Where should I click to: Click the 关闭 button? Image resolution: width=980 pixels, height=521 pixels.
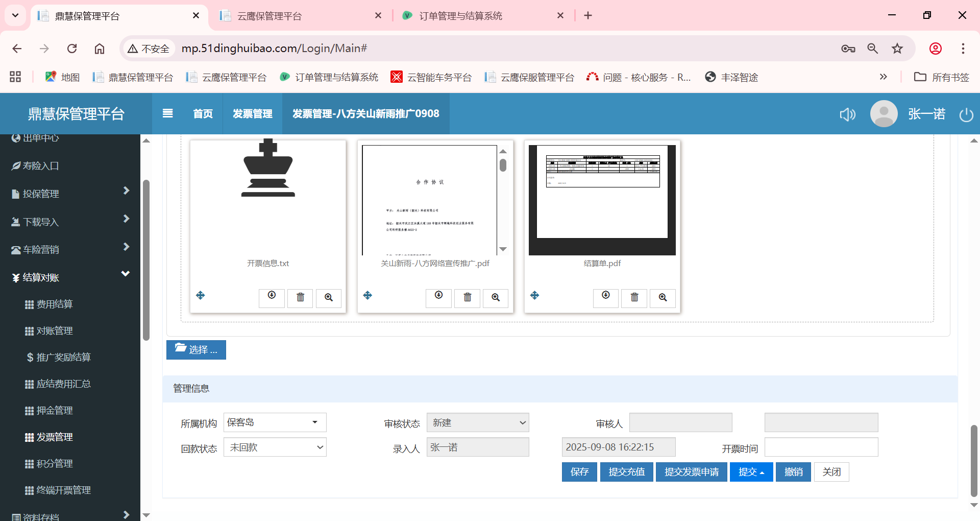(831, 472)
